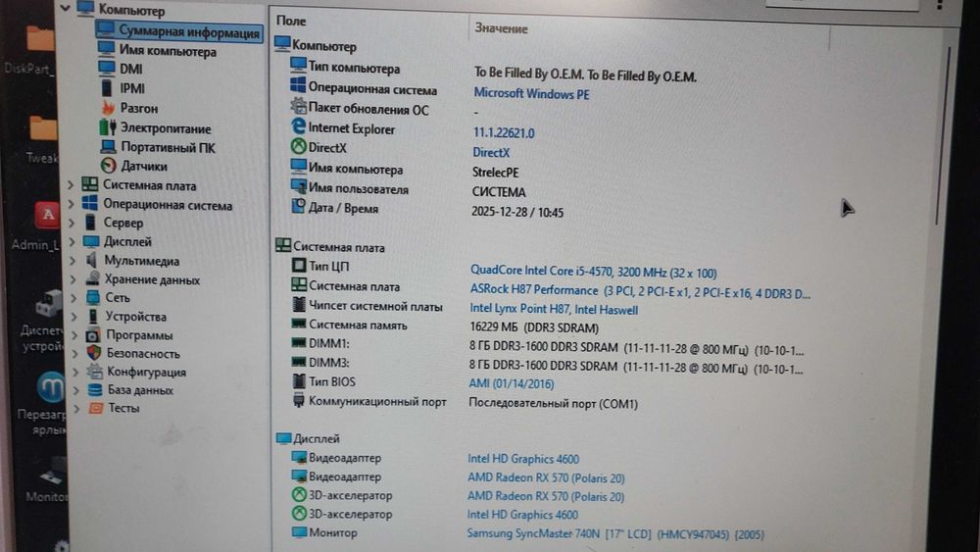Expand the Сервер tree node
This screenshot has width=980, height=552.
tap(72, 224)
